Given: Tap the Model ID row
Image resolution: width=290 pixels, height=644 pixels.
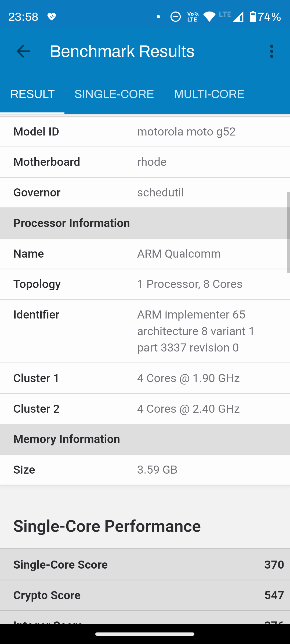Looking at the screenshot, I should click(x=145, y=132).
